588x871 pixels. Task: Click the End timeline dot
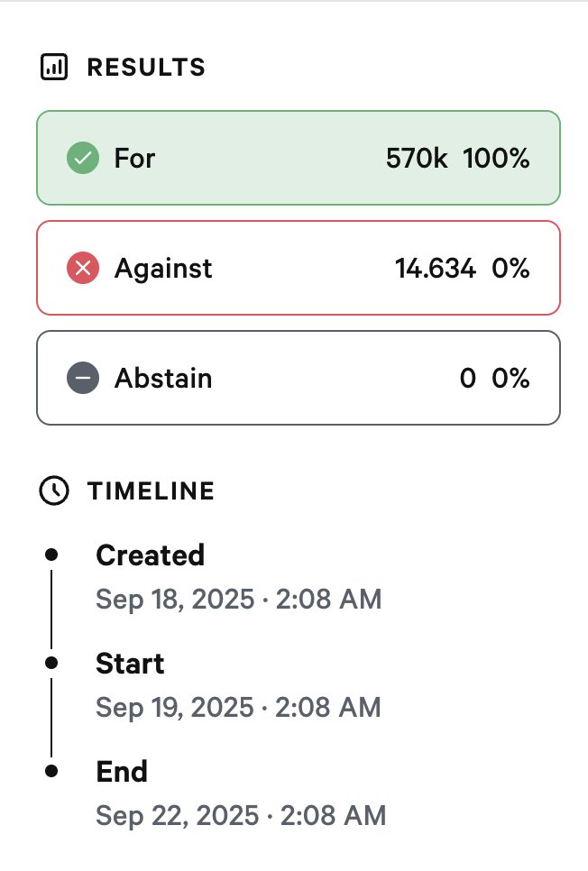point(51,771)
